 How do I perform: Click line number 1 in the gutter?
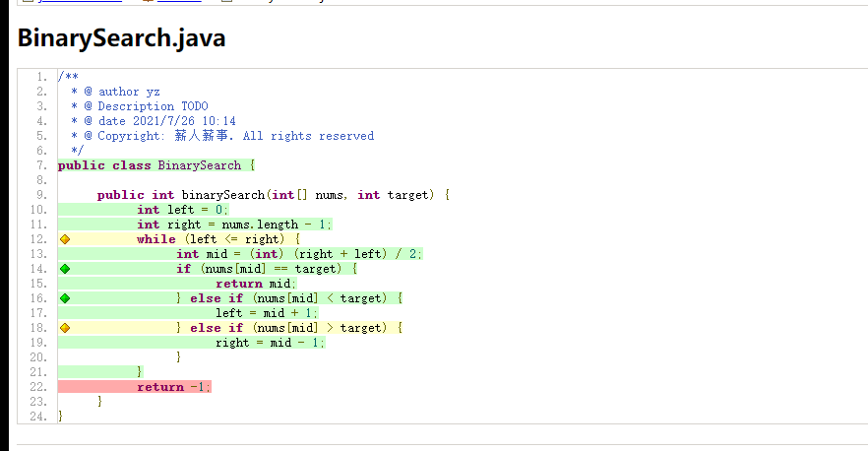click(x=42, y=77)
